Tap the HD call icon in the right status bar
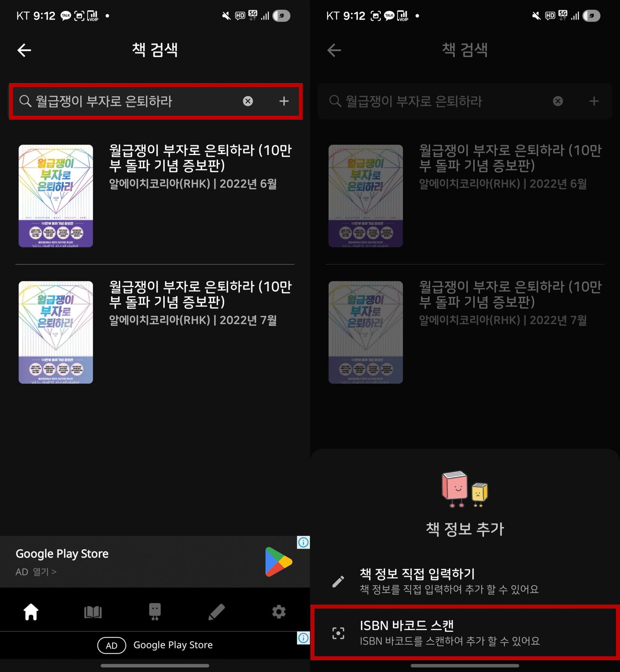The height and width of the screenshot is (672, 620). [x=550, y=16]
